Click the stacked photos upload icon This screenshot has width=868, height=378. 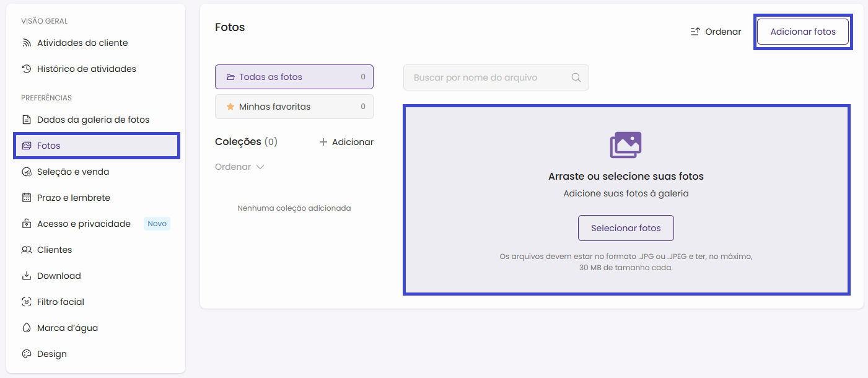pos(626,145)
